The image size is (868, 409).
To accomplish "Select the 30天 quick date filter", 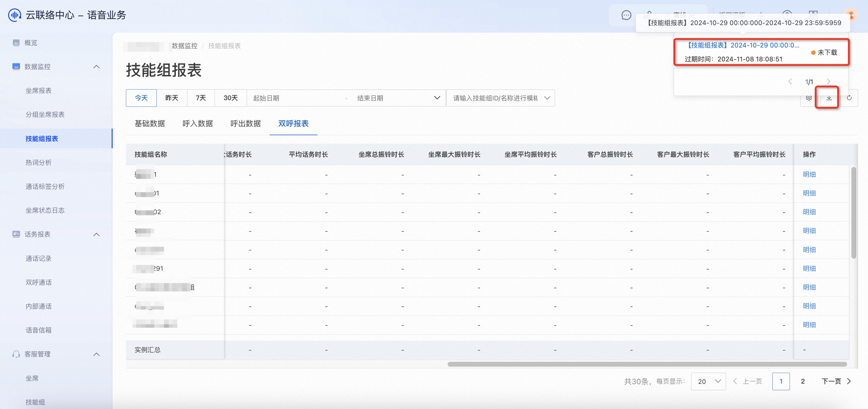I will (x=231, y=98).
